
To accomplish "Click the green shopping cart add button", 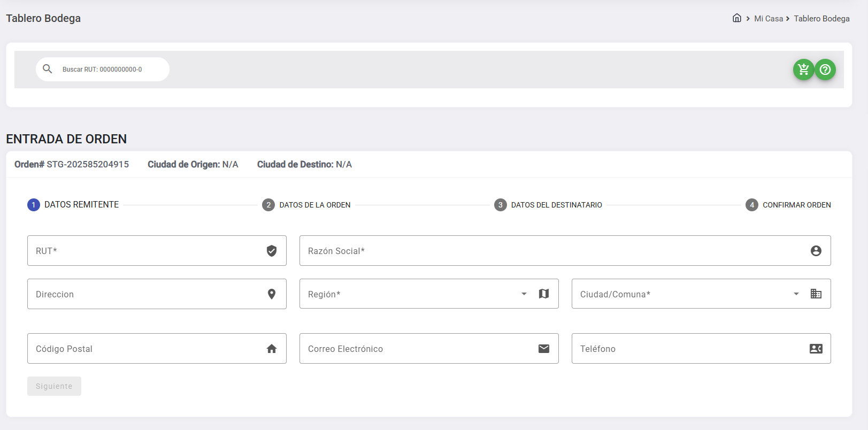I will tap(803, 70).
